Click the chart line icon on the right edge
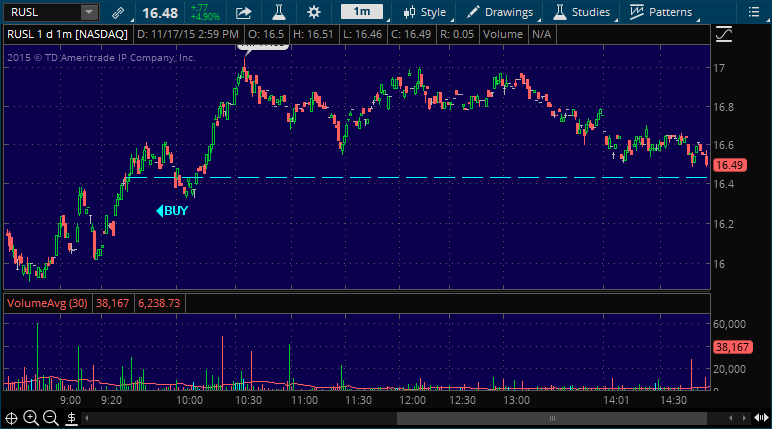 pyautogui.click(x=724, y=34)
